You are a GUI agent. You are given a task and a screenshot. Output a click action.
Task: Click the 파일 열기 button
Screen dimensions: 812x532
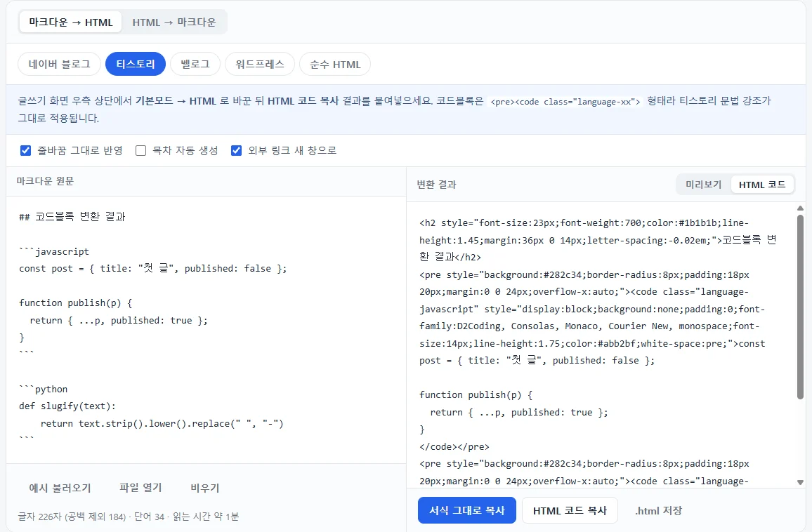pos(140,488)
